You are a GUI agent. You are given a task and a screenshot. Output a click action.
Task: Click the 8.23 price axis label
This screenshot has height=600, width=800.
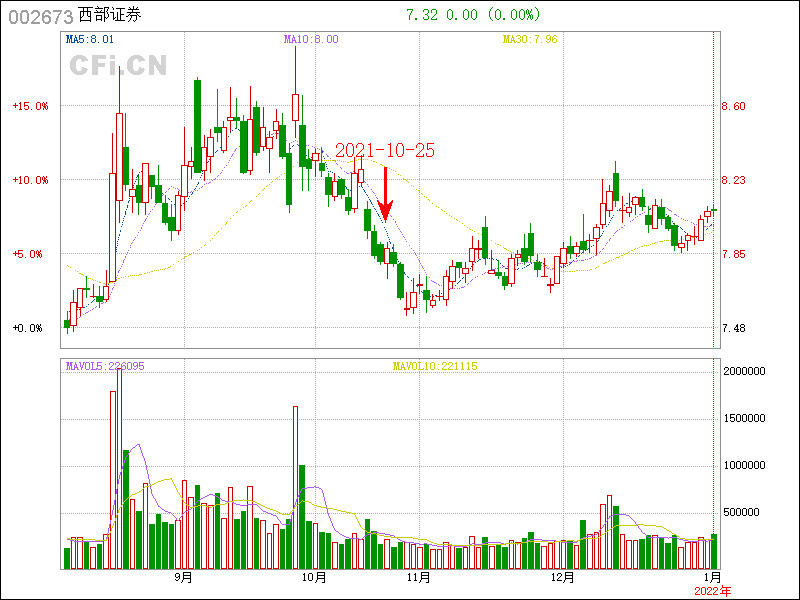pyautogui.click(x=733, y=180)
